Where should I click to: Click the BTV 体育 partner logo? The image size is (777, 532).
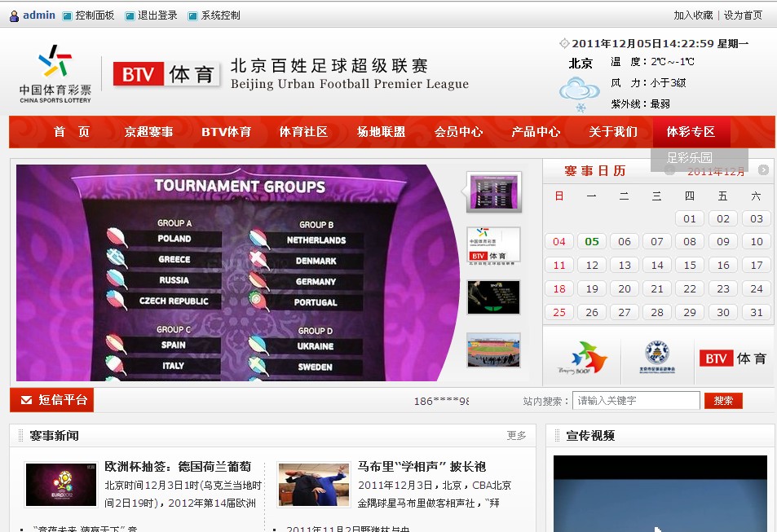tap(734, 358)
